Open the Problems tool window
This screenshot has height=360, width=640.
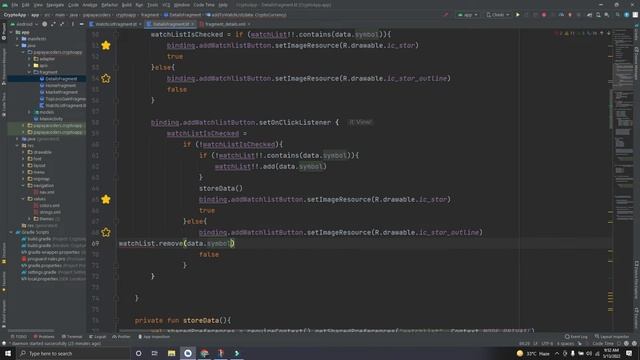coord(44,337)
